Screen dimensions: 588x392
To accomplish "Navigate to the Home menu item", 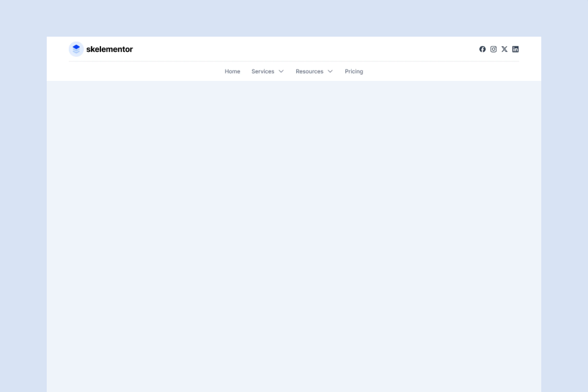I will [232, 71].
